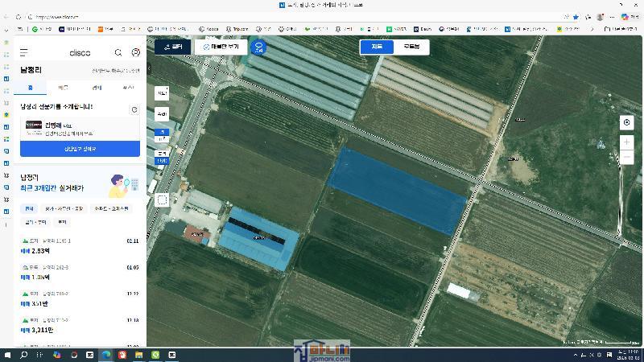This screenshot has height=362, width=644.
Task: Select the 전체 filter chip
Action: [x=29, y=208]
